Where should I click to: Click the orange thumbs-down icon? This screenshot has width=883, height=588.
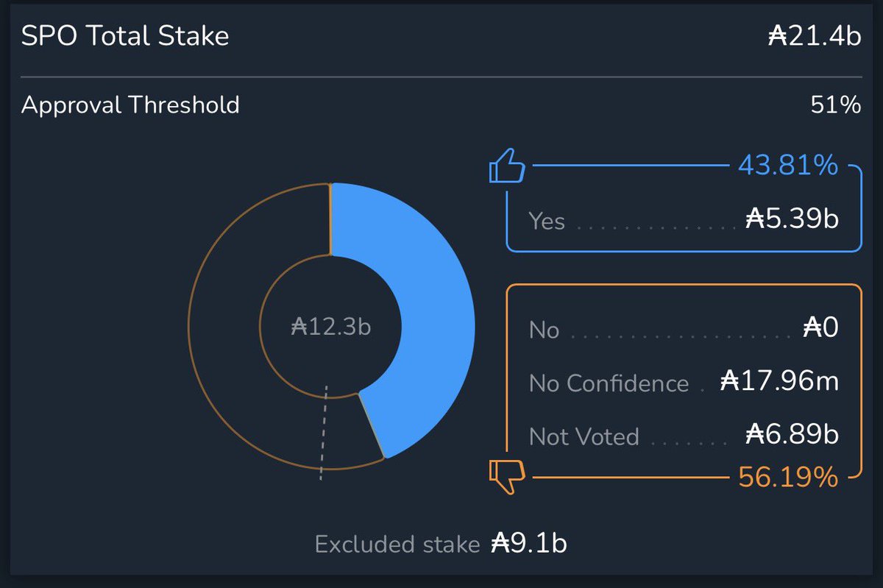[x=507, y=477]
